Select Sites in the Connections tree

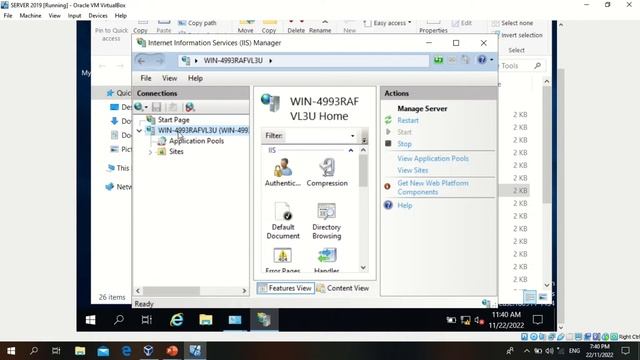click(176, 151)
